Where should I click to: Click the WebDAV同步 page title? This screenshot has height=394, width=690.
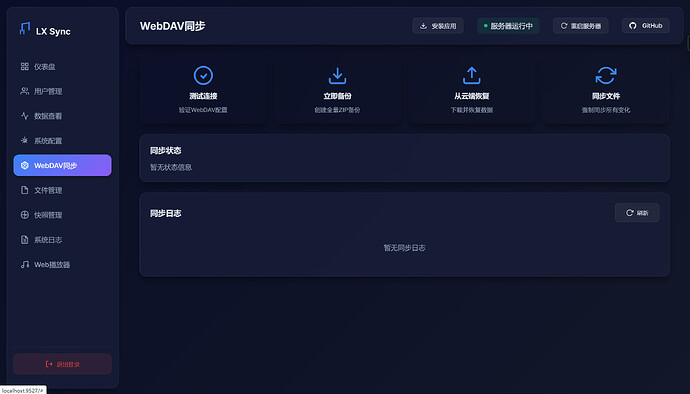pos(172,26)
